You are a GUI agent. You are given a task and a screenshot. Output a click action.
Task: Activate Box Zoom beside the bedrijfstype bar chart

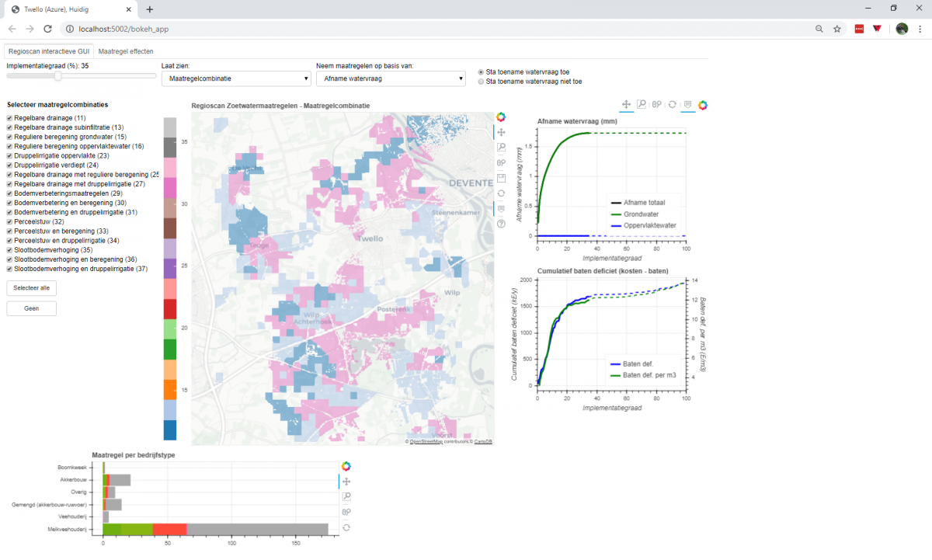coord(346,497)
